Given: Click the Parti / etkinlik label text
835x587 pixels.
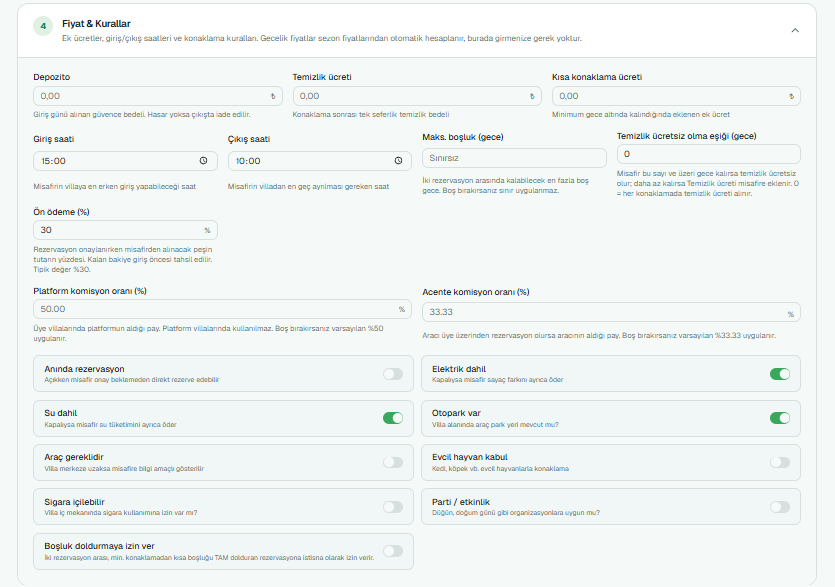Looking at the screenshot, I should pyautogui.click(x=461, y=502).
